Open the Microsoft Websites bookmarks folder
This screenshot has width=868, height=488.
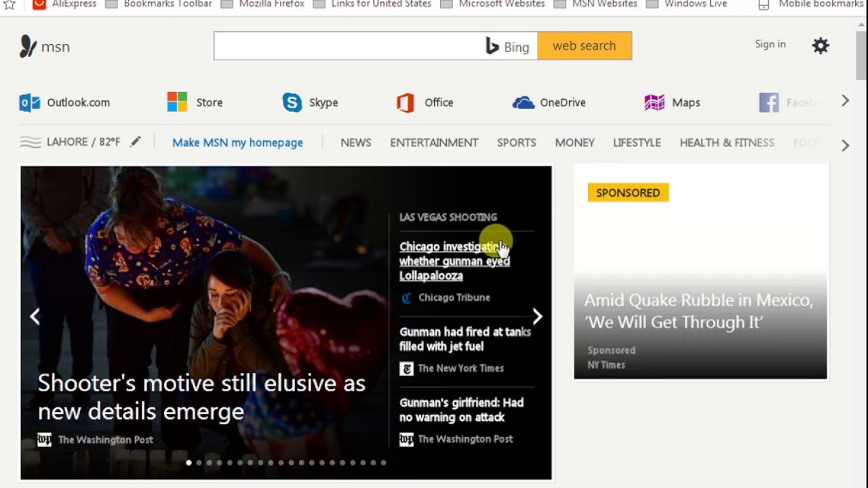pos(493,4)
